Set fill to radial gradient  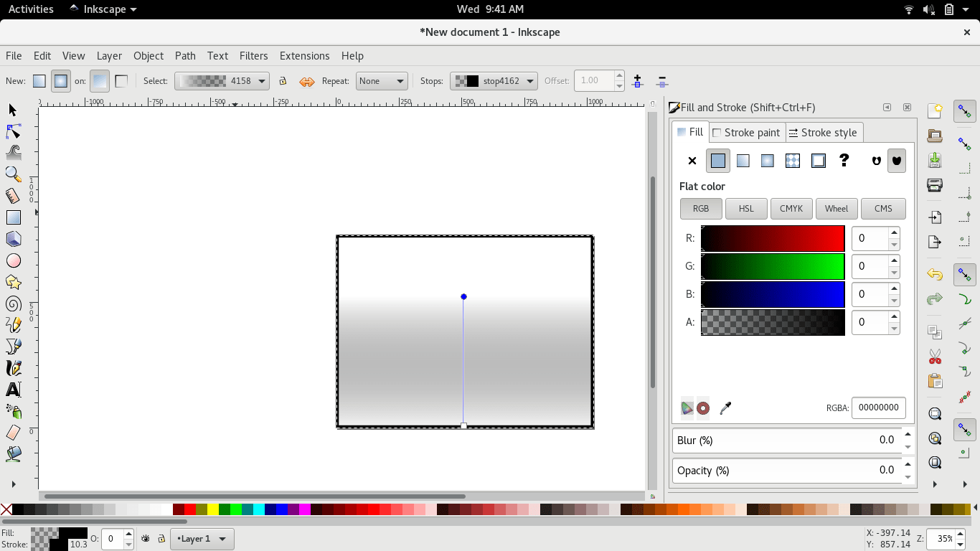[x=767, y=161]
